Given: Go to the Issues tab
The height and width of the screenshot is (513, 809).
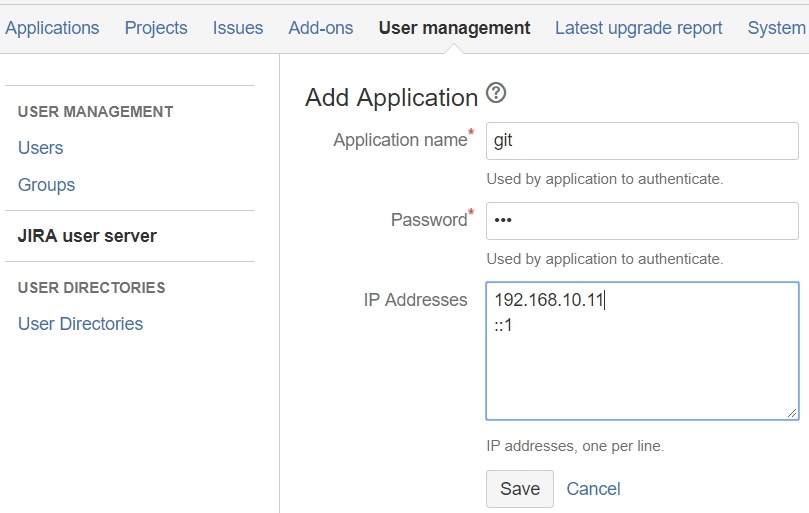Looking at the screenshot, I should point(238,28).
